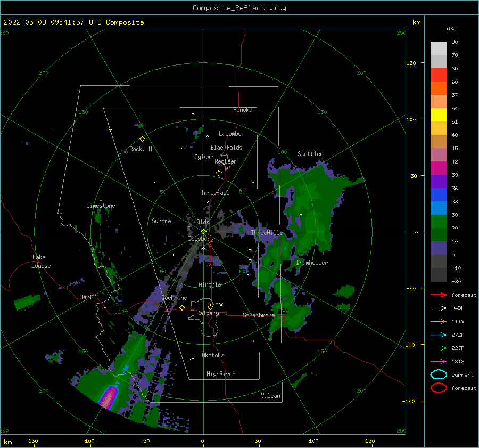The height and width of the screenshot is (448, 479).
Task: Click the RockyMH label
Action: coord(141,149)
